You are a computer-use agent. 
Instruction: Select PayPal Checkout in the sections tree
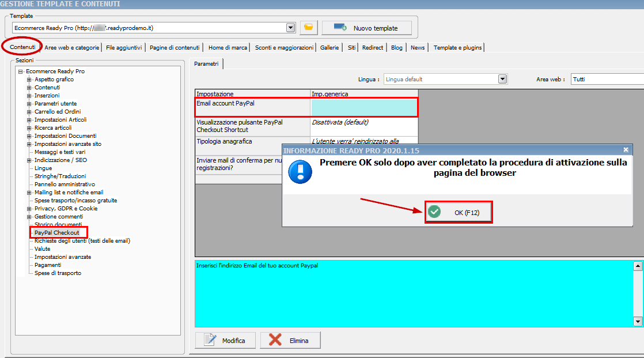57,232
